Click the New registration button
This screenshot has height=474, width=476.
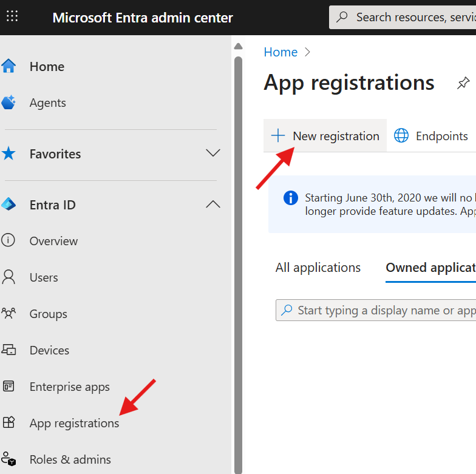click(325, 136)
